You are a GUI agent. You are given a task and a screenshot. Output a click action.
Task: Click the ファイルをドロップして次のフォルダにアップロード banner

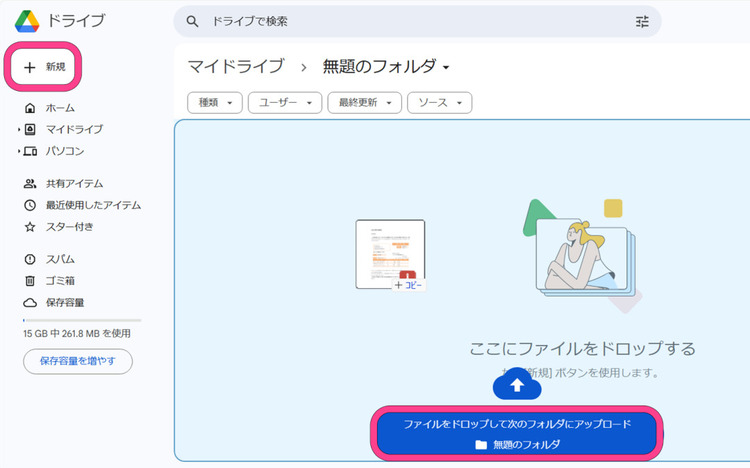(x=517, y=434)
